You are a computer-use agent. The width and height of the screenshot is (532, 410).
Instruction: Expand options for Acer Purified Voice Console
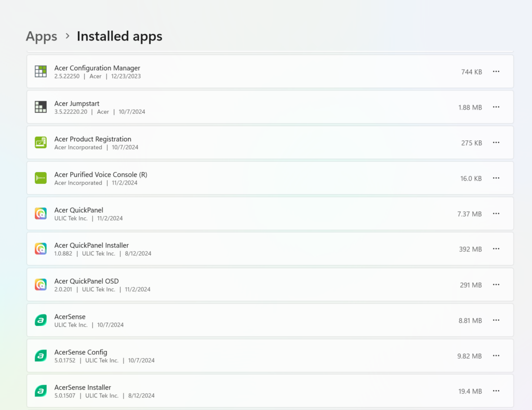[496, 178]
